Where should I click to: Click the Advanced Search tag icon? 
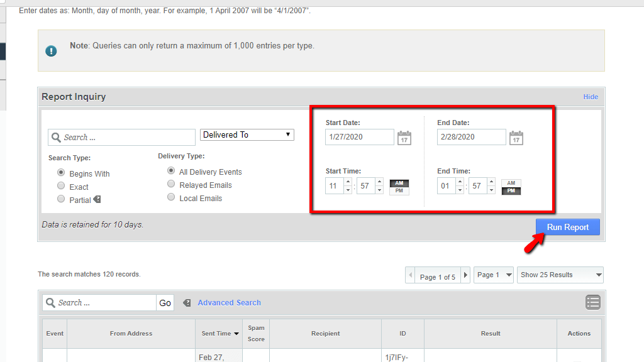pyautogui.click(x=187, y=303)
